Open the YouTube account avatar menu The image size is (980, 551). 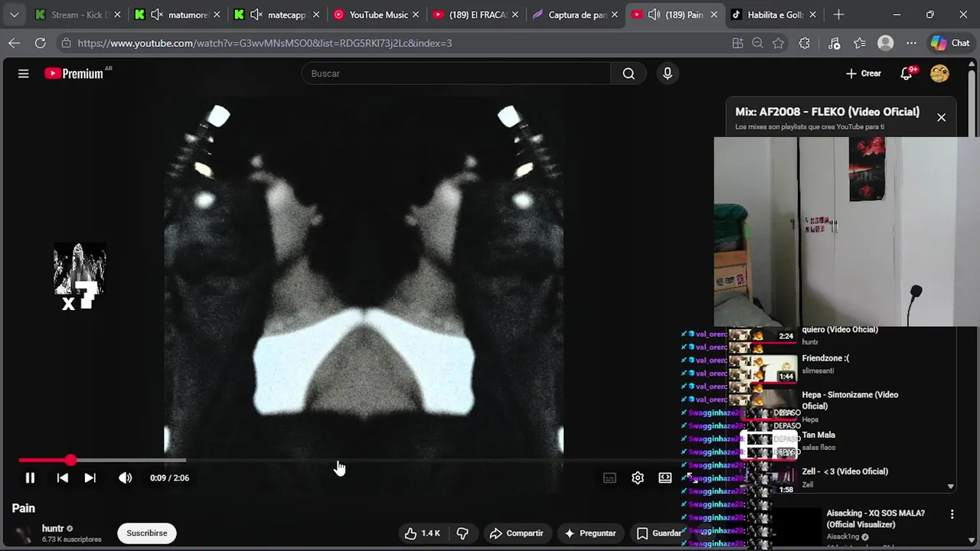click(939, 73)
